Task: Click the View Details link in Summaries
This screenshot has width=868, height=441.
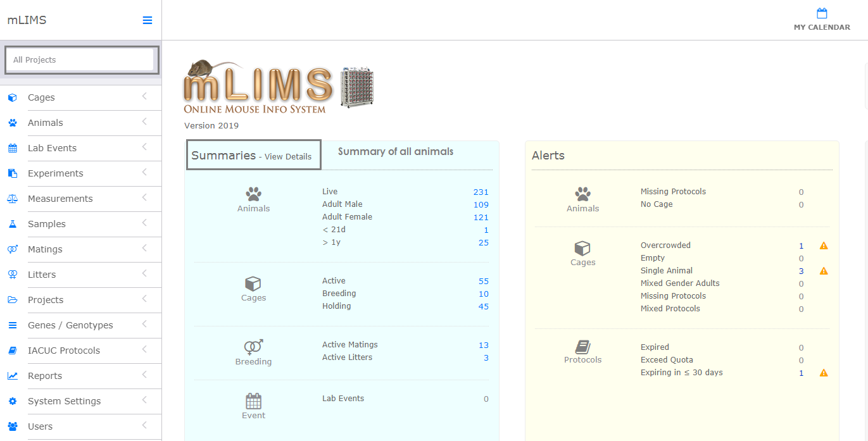Action: [x=288, y=157]
